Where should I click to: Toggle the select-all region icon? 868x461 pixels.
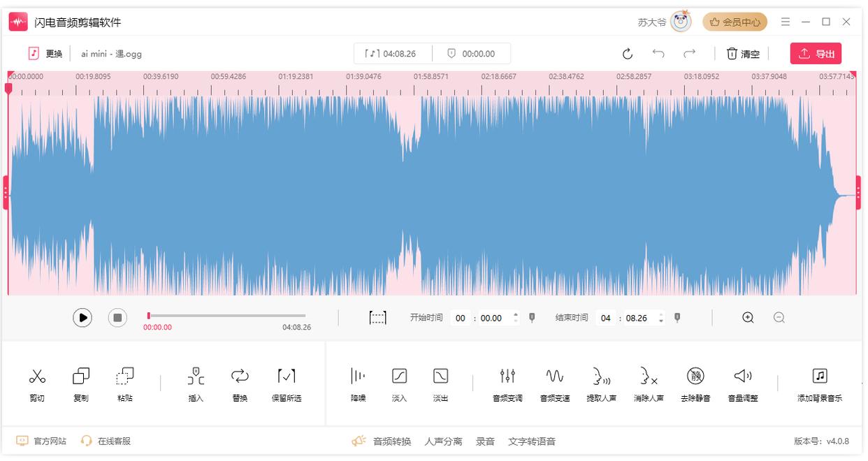tap(377, 318)
